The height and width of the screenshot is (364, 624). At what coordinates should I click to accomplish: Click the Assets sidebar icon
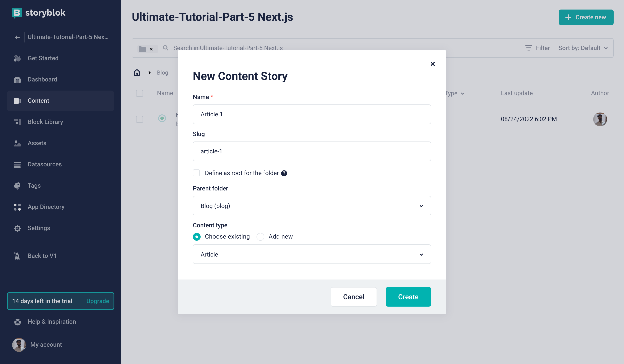click(17, 143)
